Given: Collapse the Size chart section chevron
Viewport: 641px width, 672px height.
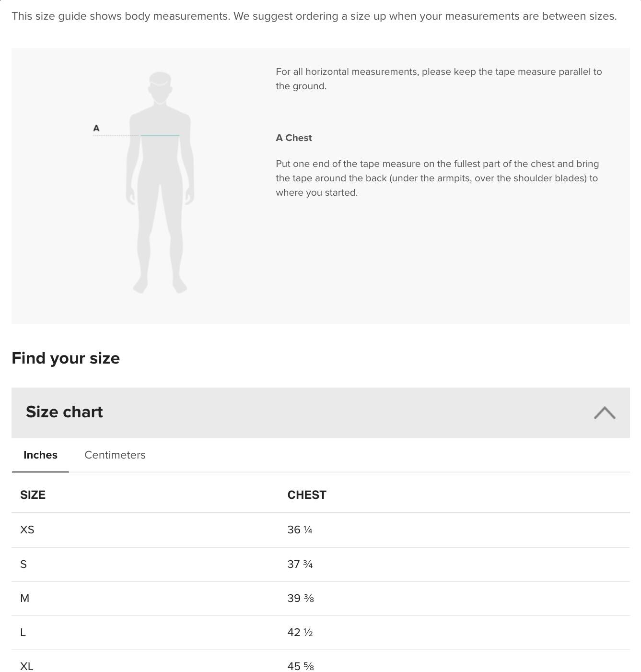Looking at the screenshot, I should (605, 413).
